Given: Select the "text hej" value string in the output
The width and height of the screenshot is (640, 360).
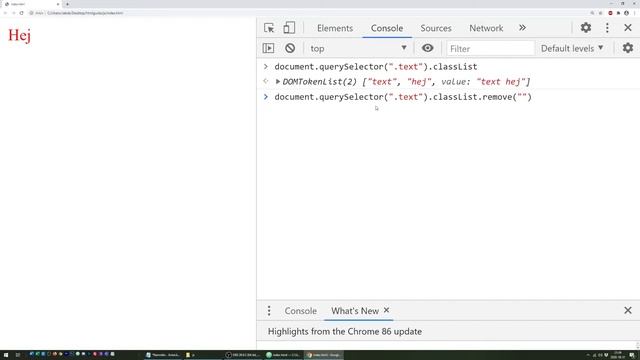Looking at the screenshot, I should tap(500, 82).
